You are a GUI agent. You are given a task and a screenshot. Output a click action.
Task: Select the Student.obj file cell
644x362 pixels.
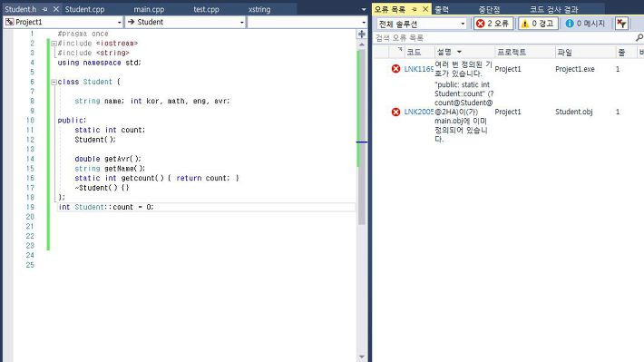click(574, 112)
